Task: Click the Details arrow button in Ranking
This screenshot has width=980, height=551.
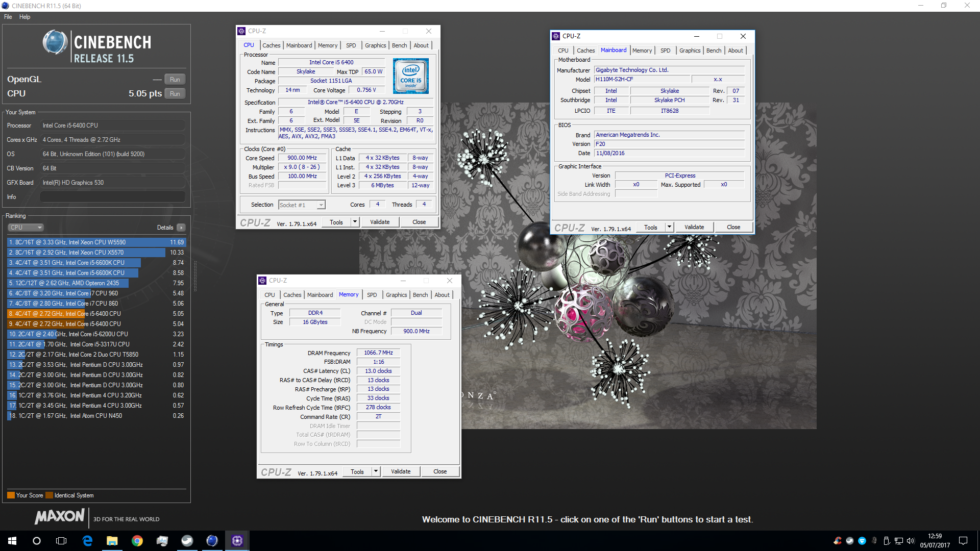Action: point(181,228)
